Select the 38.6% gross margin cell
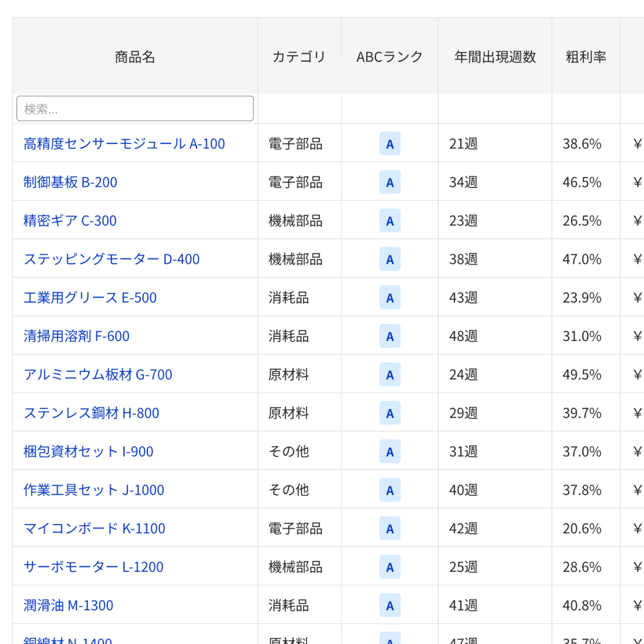Viewport: 644px width, 644px height. pos(586,144)
